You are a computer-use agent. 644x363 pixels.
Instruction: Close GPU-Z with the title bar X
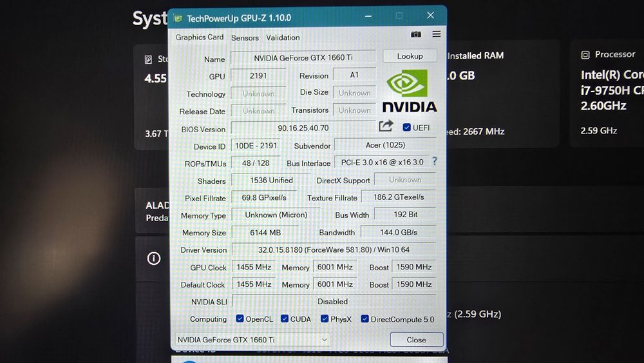pyautogui.click(x=430, y=15)
